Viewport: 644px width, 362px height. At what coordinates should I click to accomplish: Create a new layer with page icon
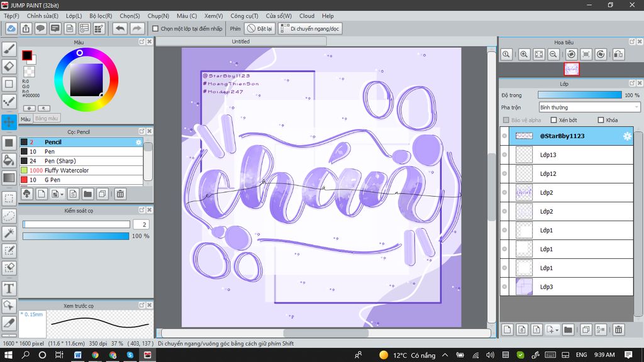[508, 329]
